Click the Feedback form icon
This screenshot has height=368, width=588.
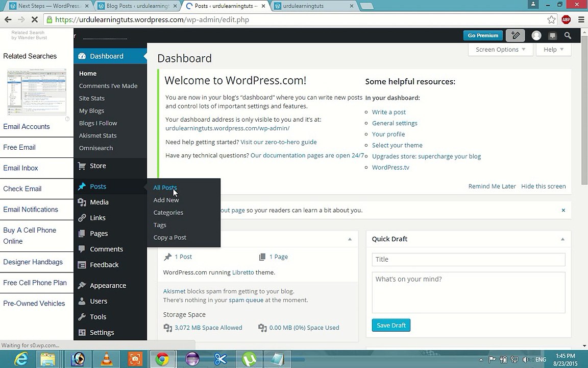[82, 265]
